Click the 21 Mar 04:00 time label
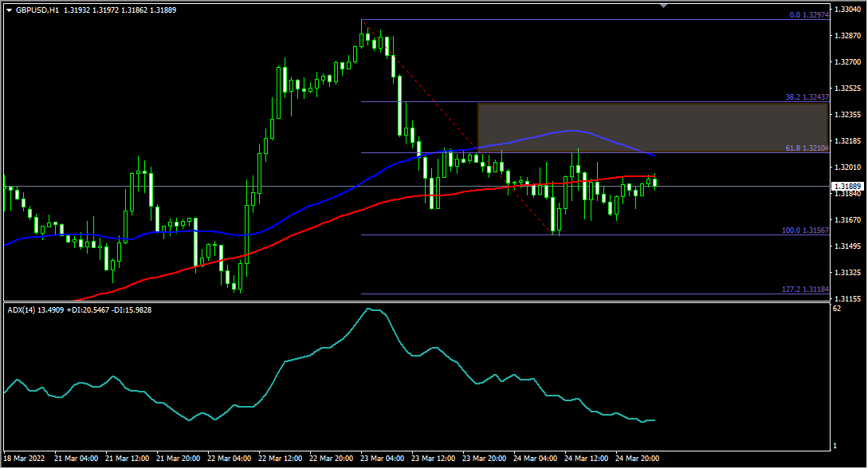The image size is (868, 469). 77,459
